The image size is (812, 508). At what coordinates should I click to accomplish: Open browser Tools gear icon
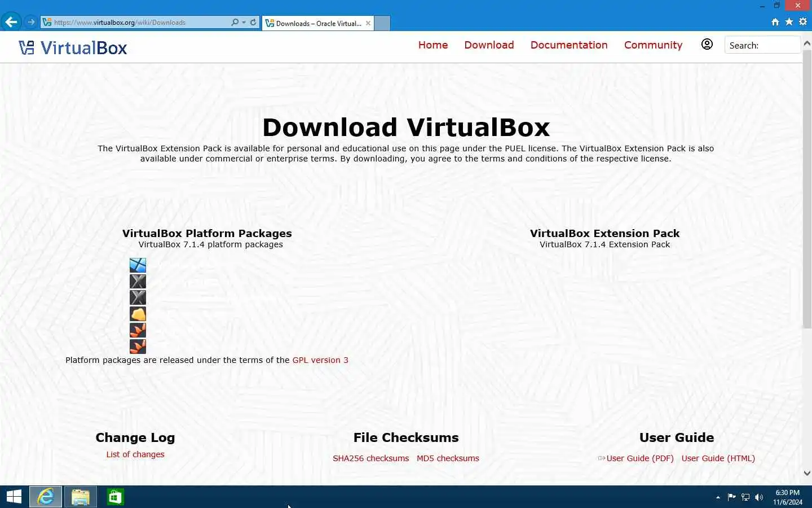pos(803,22)
